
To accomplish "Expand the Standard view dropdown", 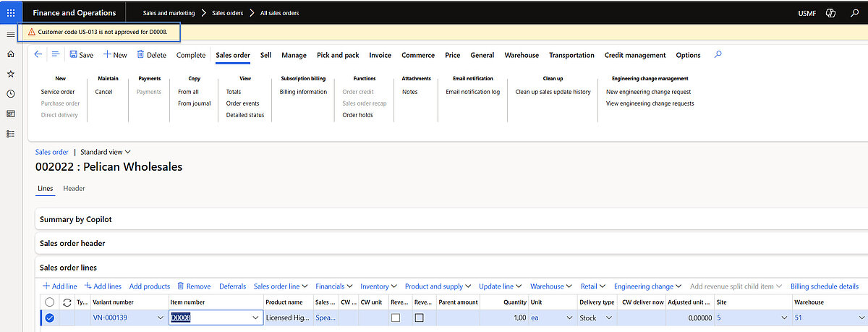I will click(106, 152).
